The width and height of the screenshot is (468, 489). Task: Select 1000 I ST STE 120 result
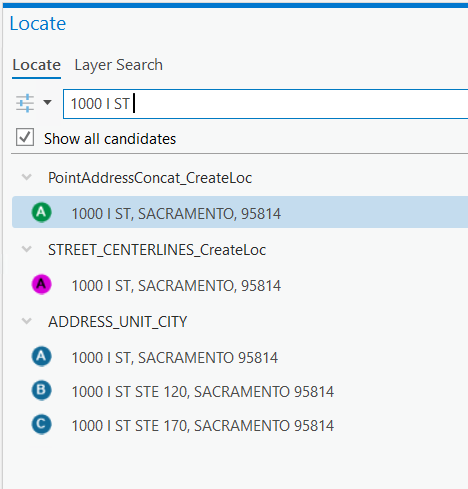click(x=240, y=391)
